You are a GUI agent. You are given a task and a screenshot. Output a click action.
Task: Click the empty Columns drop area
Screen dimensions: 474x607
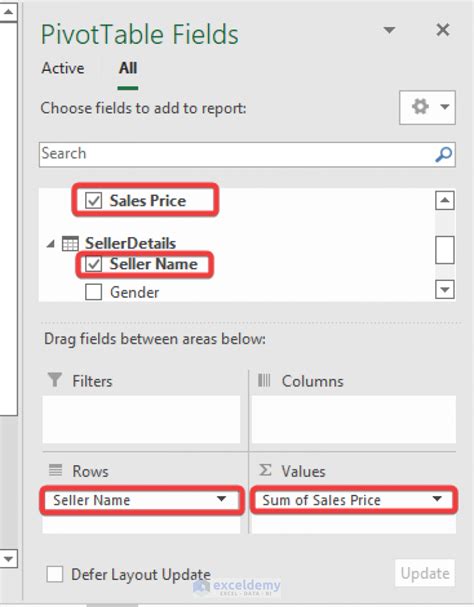point(354,419)
